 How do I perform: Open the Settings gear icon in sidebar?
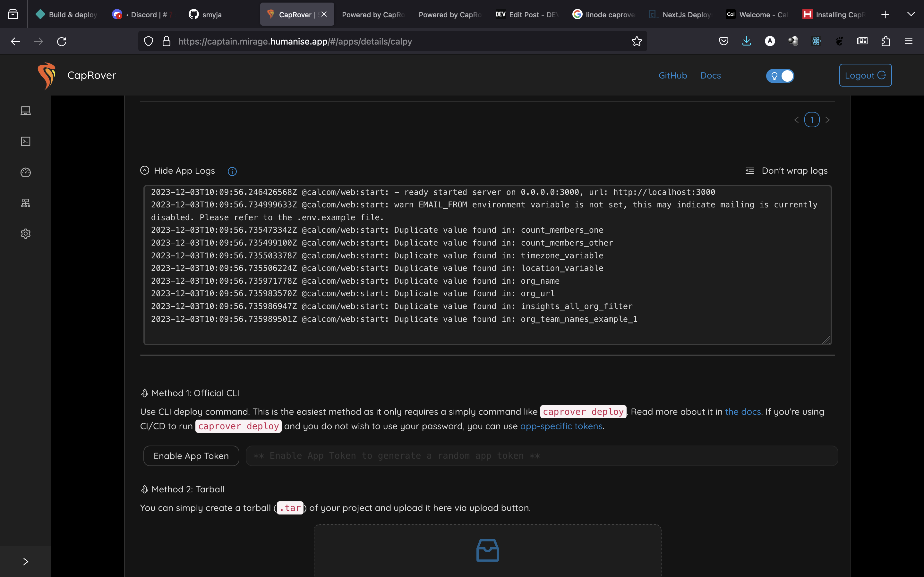(26, 234)
